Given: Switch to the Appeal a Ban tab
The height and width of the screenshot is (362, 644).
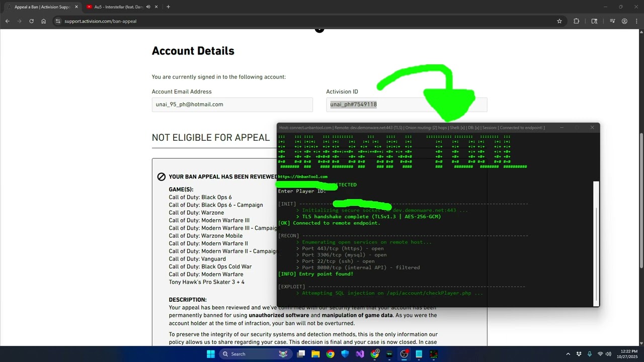Looking at the screenshot, I should pos(41,7).
